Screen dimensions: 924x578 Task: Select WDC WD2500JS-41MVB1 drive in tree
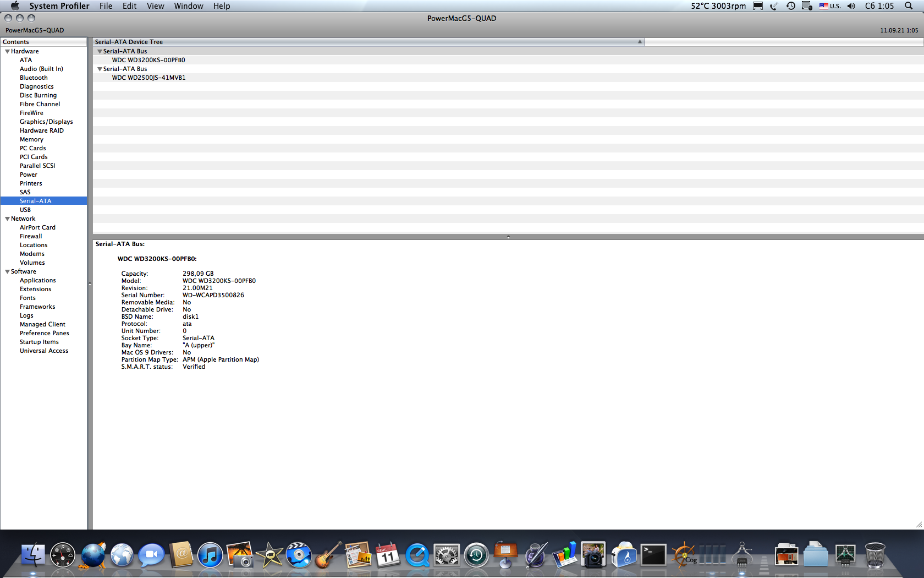point(148,78)
